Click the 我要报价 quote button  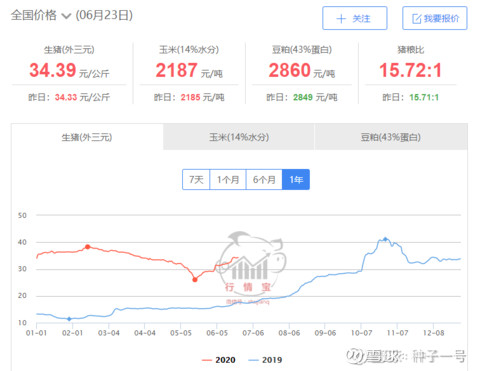435,18
